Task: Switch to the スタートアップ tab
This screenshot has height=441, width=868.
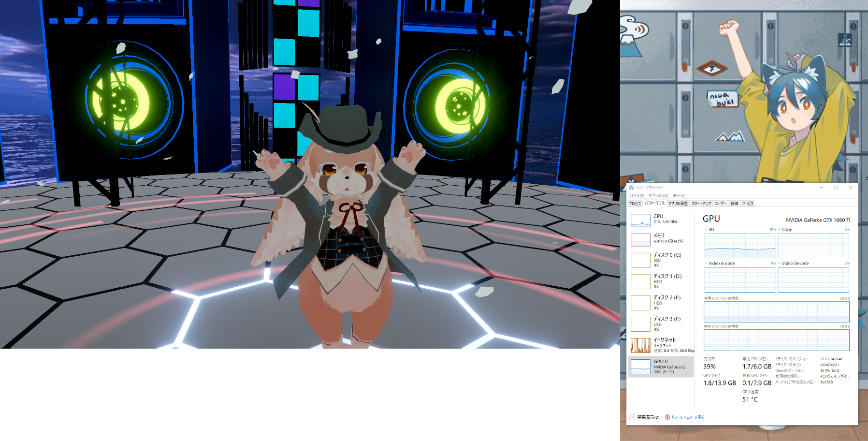Action: point(701,204)
